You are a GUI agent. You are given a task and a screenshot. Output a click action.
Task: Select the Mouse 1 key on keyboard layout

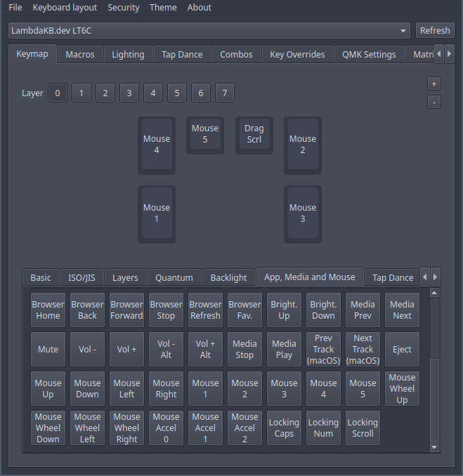(157, 213)
